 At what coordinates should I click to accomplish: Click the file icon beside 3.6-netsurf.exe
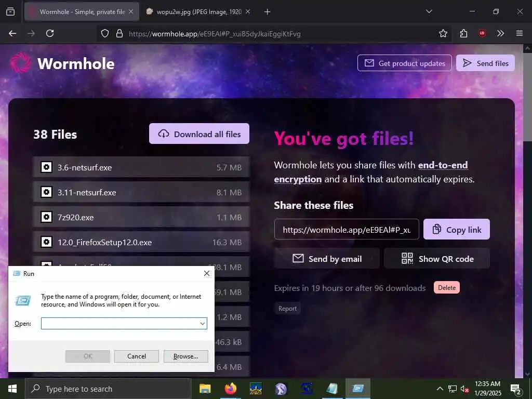coord(46,167)
